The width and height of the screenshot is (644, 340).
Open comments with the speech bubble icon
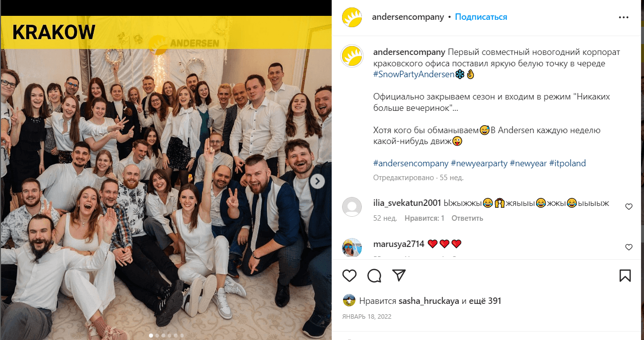coord(374,276)
